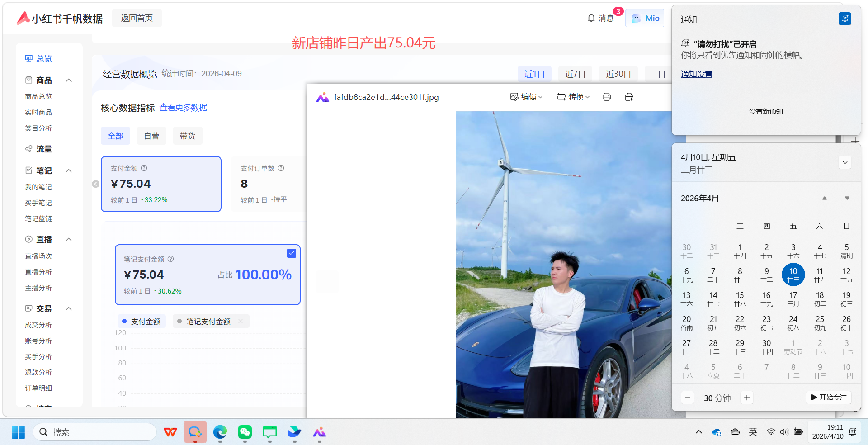The image size is (868, 445).
Task: Open 直播场次 in the sidebar
Action: [x=38, y=256]
